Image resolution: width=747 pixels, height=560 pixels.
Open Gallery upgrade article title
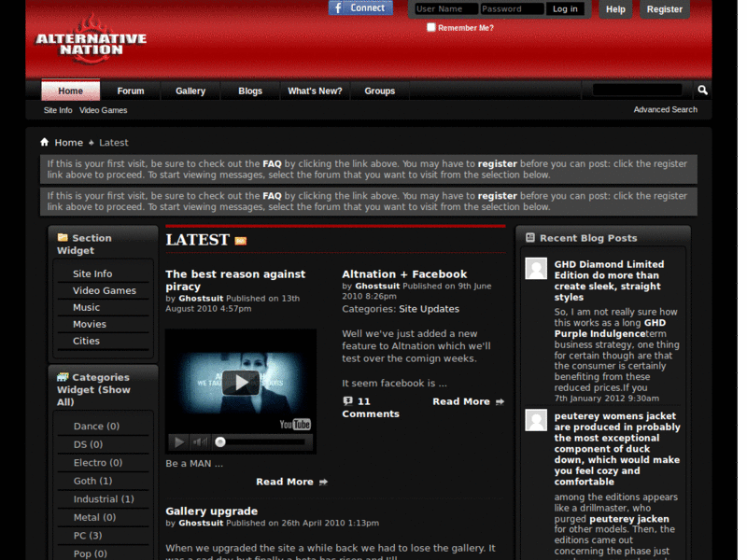(212, 511)
